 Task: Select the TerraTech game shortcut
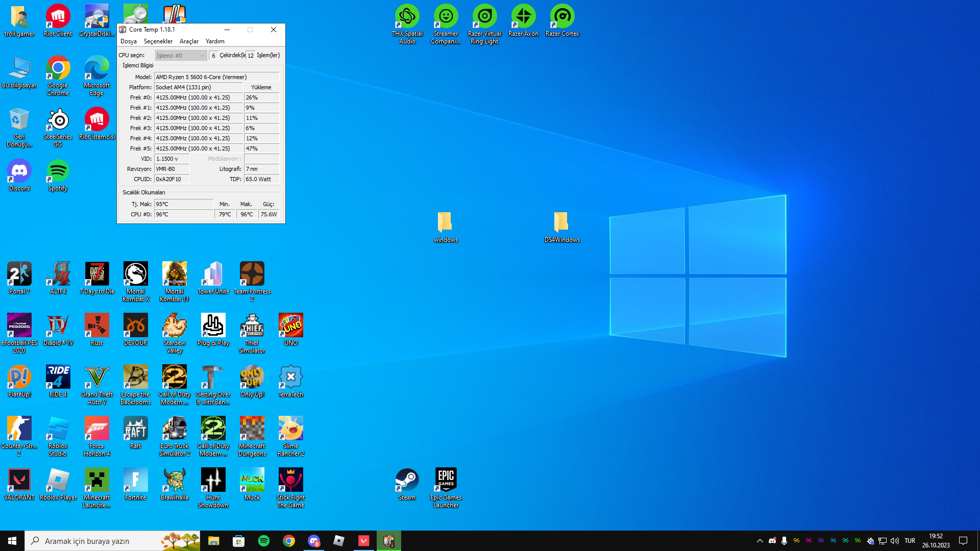291,381
